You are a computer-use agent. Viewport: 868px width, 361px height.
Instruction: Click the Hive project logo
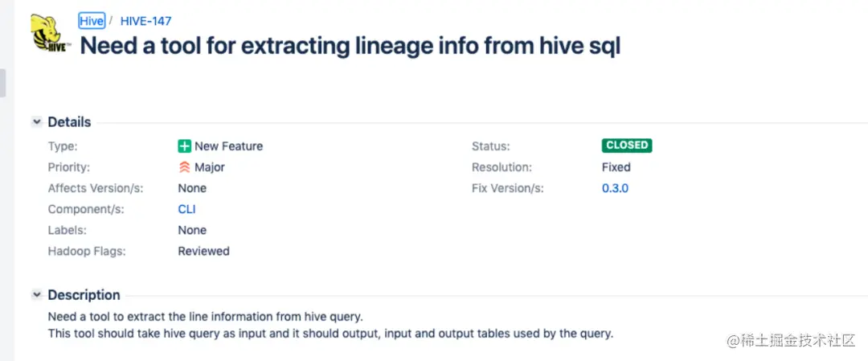point(50,35)
